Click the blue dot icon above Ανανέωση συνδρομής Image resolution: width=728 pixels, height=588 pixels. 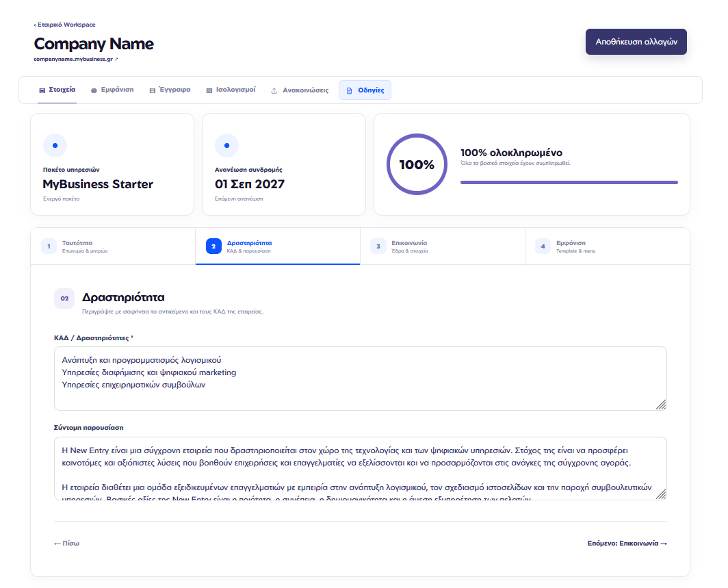(x=226, y=145)
